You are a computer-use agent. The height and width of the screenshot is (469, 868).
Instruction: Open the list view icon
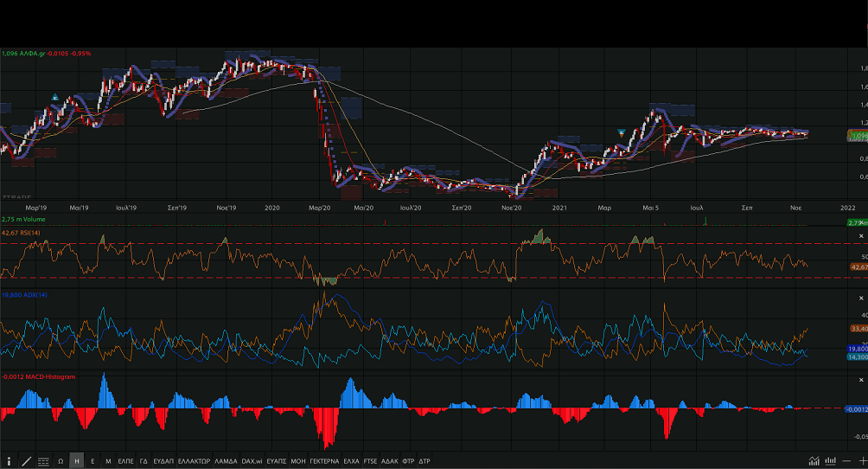[x=43, y=461]
